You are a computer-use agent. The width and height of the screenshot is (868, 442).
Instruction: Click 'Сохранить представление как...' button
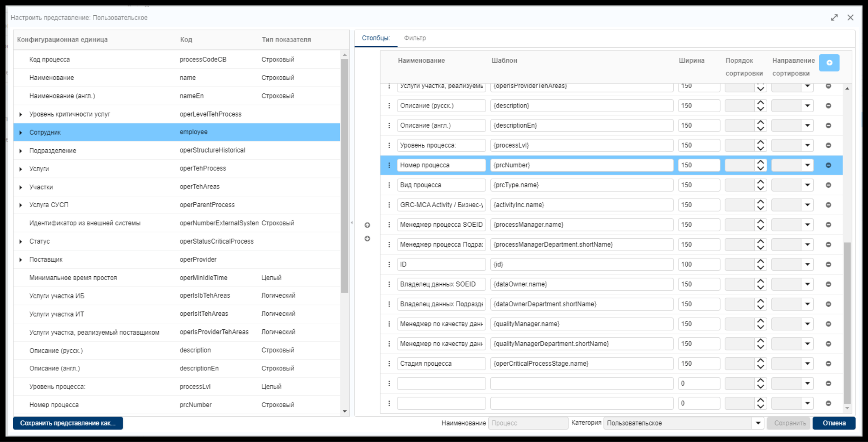click(68, 423)
